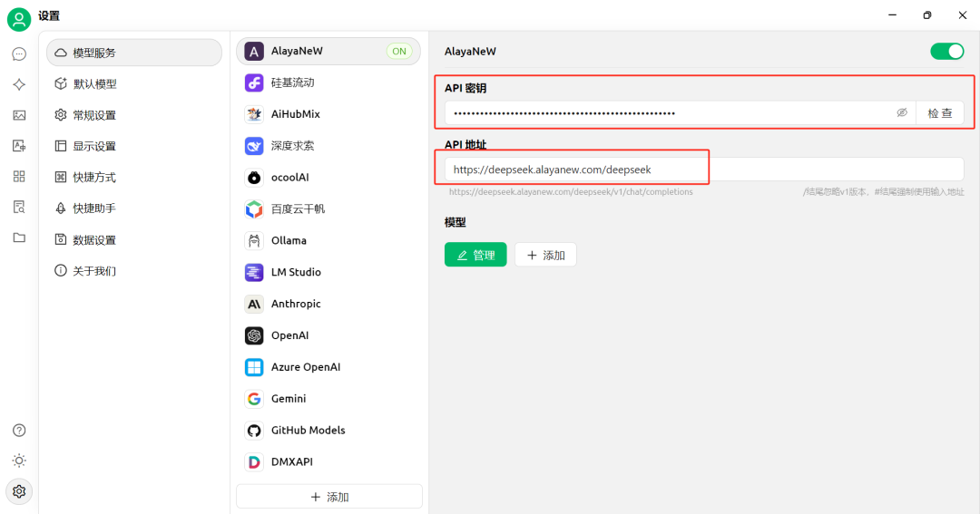This screenshot has width=980, height=514.
Task: Open 默认模型 settings section
Action: 133,83
